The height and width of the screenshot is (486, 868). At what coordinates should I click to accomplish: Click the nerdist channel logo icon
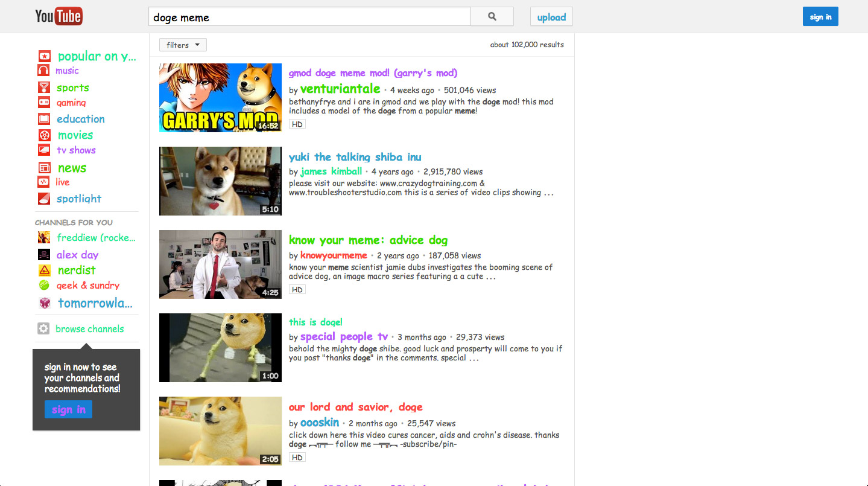[45, 270]
